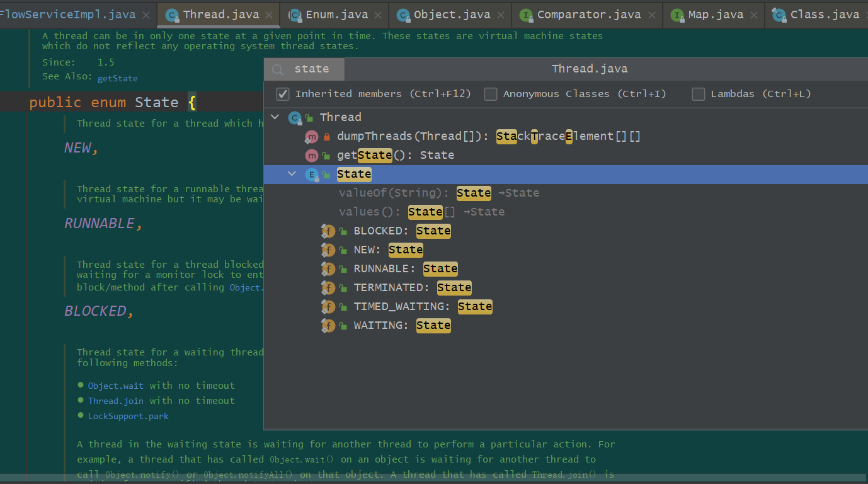The height and width of the screenshot is (484, 868).
Task: Close the Comparator.java tab
Action: click(x=653, y=15)
